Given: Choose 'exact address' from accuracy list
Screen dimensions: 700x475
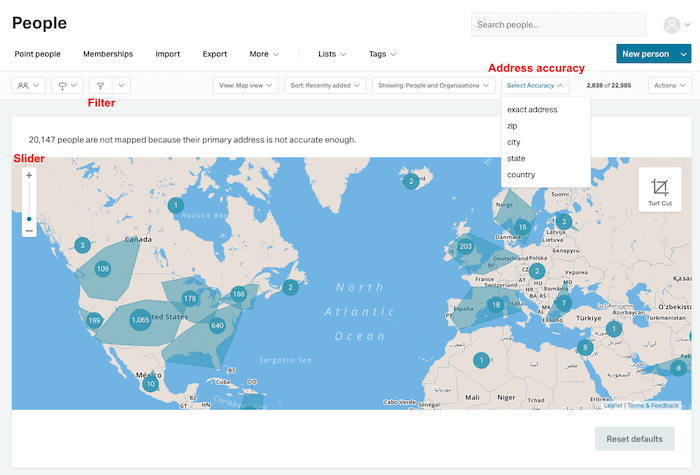Looking at the screenshot, I should click(532, 110).
